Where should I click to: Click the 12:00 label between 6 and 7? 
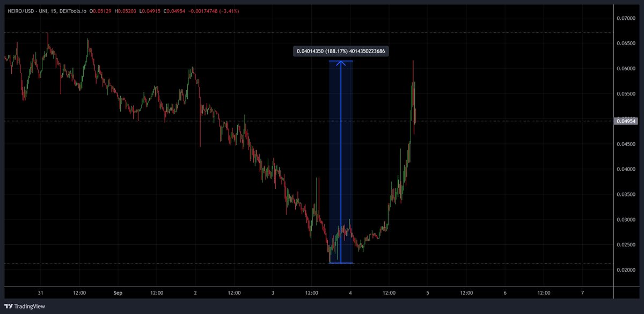coord(544,293)
